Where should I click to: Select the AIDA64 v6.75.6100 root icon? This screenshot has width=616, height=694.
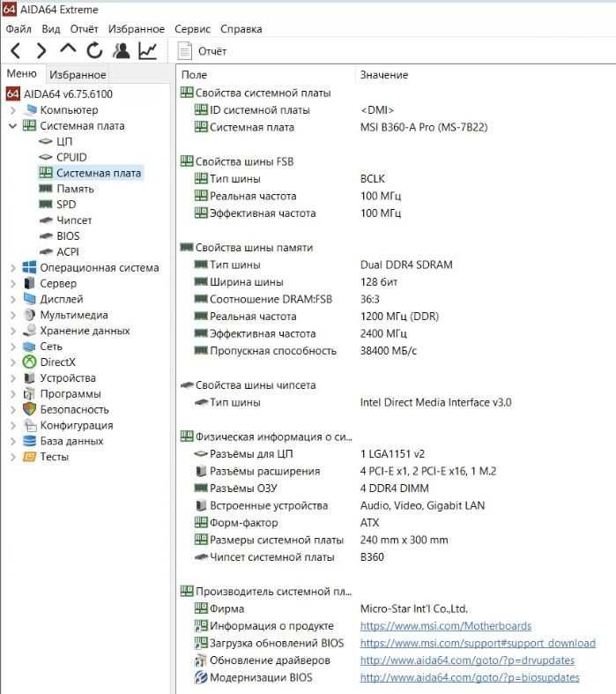click(12, 93)
